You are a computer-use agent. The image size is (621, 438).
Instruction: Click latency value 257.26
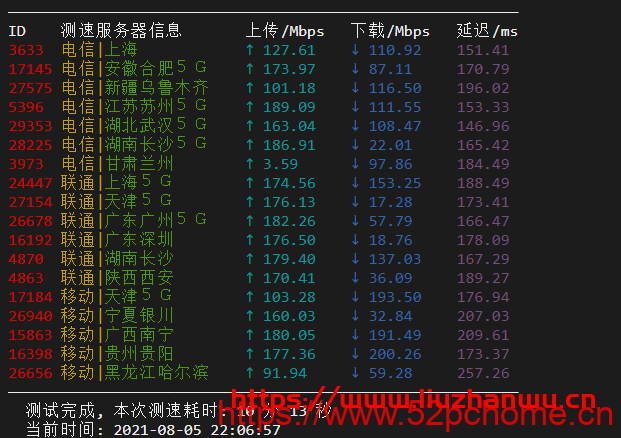point(483,373)
